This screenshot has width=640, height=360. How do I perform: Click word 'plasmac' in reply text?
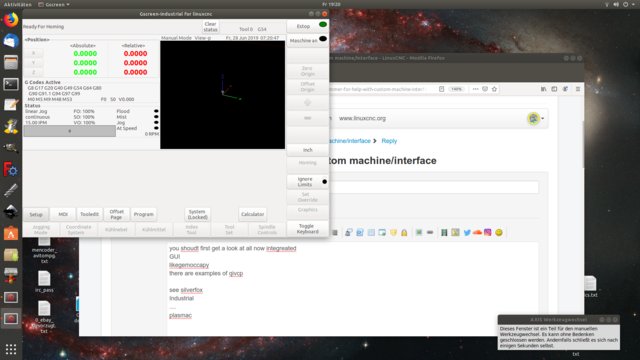[x=180, y=315]
